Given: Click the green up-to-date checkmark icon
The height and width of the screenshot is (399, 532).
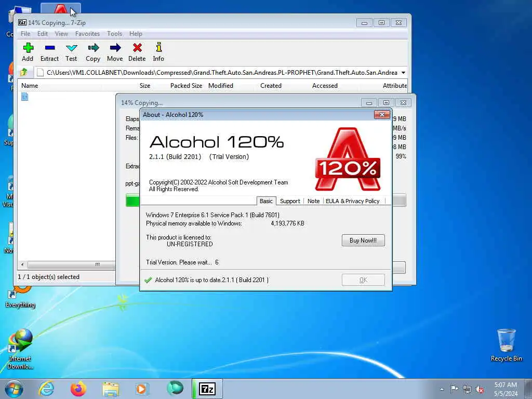Looking at the screenshot, I should click(x=148, y=280).
